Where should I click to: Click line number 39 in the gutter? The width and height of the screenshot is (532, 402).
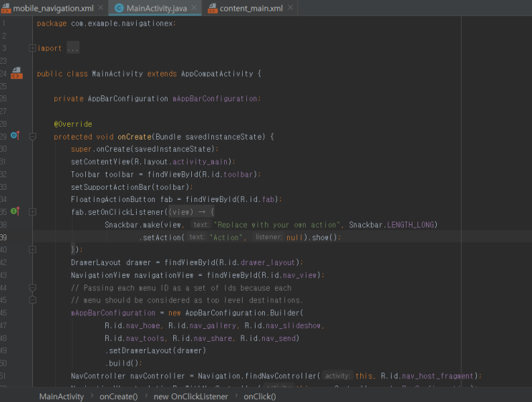click(x=4, y=237)
